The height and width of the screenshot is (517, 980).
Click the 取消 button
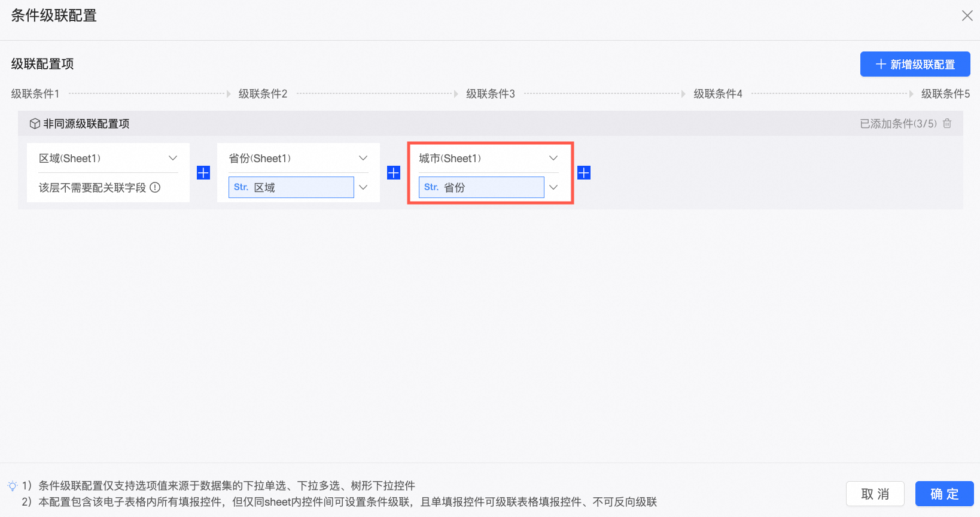[875, 494]
